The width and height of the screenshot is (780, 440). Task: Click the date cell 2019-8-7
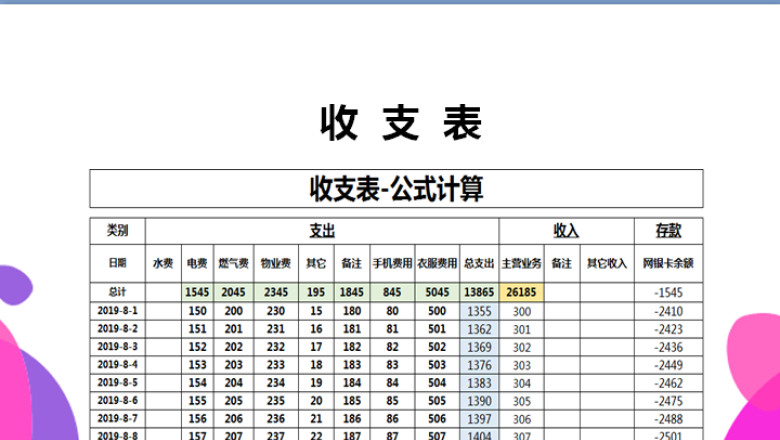(x=117, y=418)
